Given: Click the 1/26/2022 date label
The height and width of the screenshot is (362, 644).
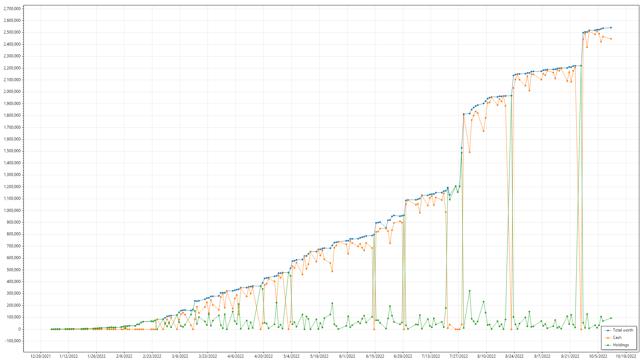Looking at the screenshot, I should click(96, 356).
